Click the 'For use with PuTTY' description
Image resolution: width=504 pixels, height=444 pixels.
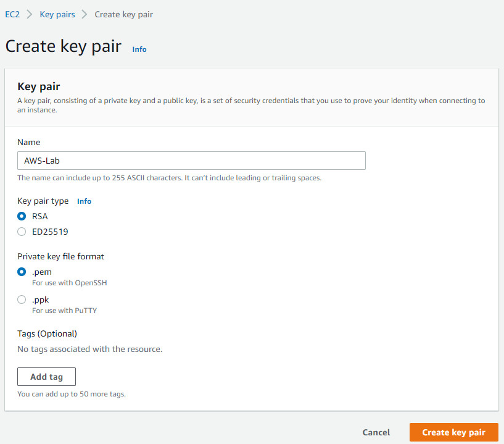tap(64, 311)
